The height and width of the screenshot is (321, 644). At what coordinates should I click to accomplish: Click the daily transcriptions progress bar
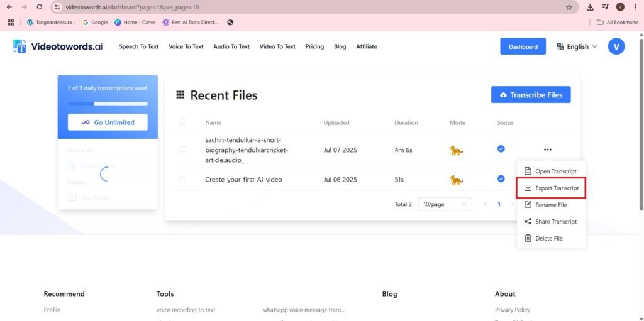coord(108,104)
